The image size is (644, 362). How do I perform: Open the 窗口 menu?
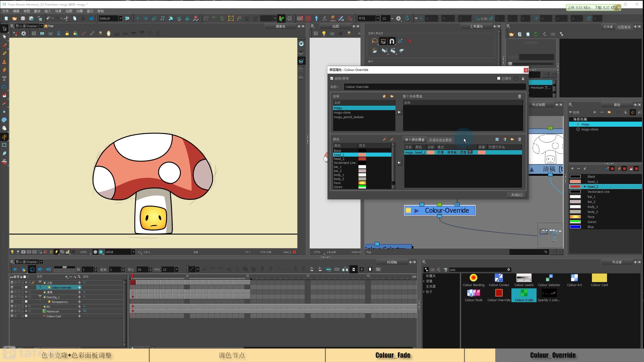pos(90,11)
